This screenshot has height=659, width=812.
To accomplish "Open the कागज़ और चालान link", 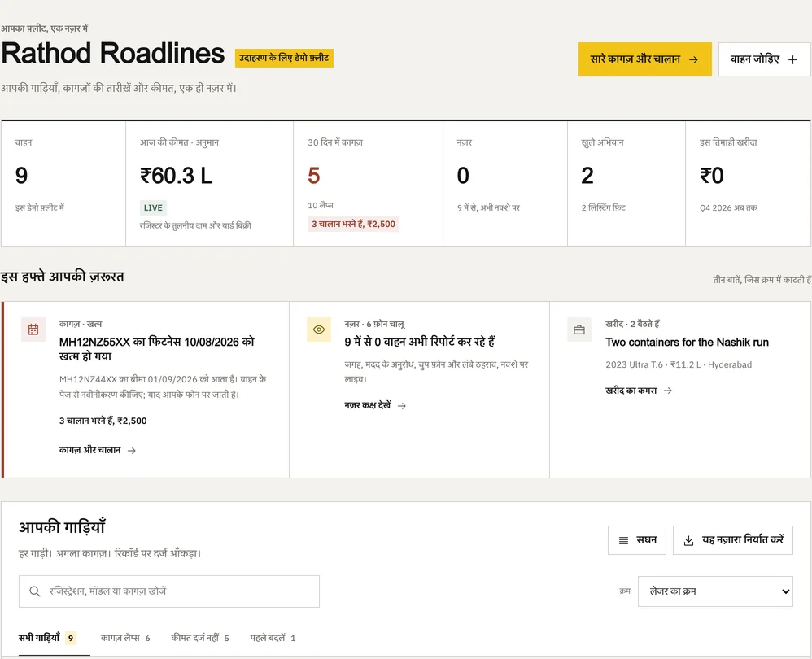I will point(98,451).
